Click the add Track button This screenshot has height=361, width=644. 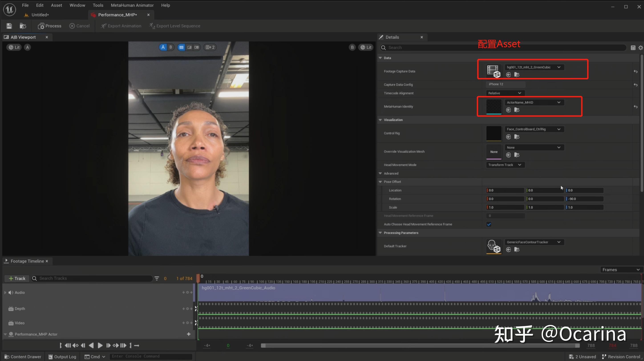[x=17, y=278]
